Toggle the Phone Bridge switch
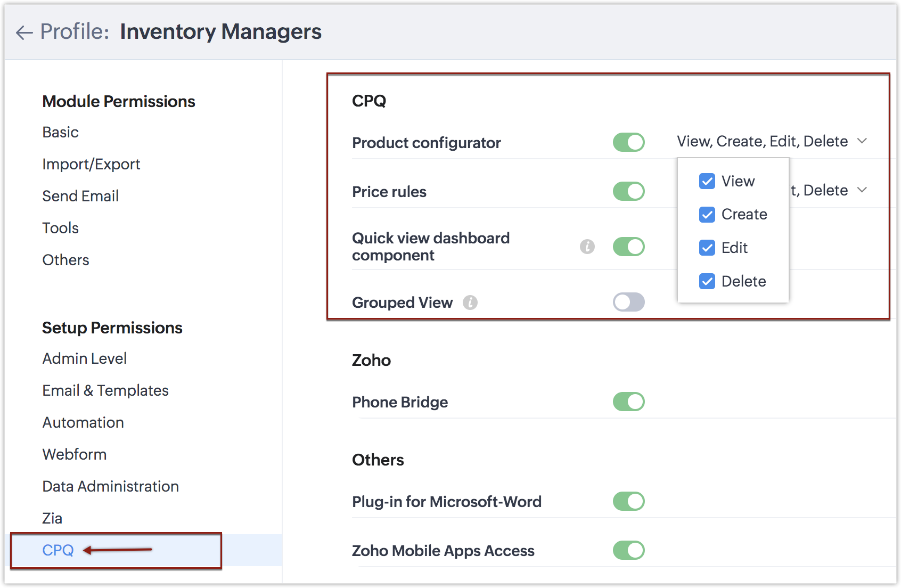The height and width of the screenshot is (588, 901). [628, 402]
